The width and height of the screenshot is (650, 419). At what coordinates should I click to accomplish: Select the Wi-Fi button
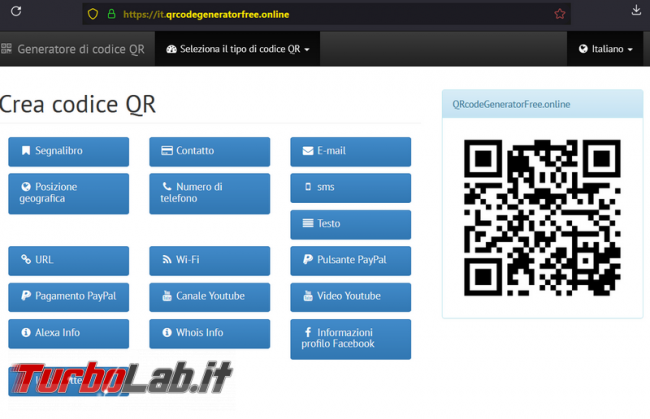coord(209,261)
